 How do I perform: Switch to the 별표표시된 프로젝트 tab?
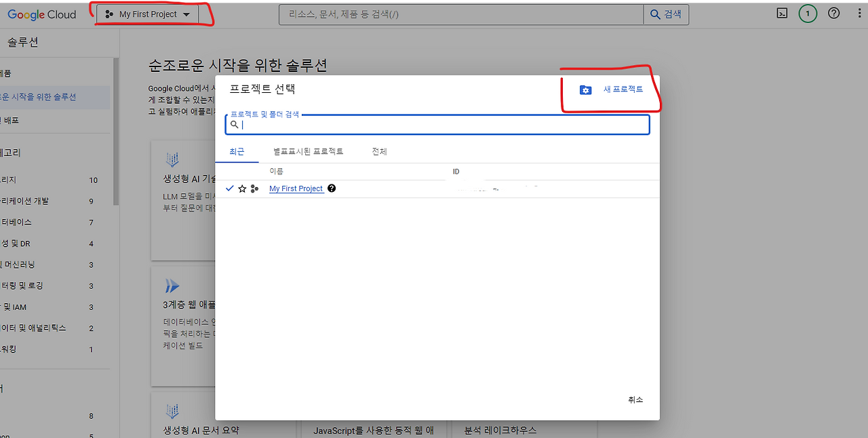(x=308, y=152)
